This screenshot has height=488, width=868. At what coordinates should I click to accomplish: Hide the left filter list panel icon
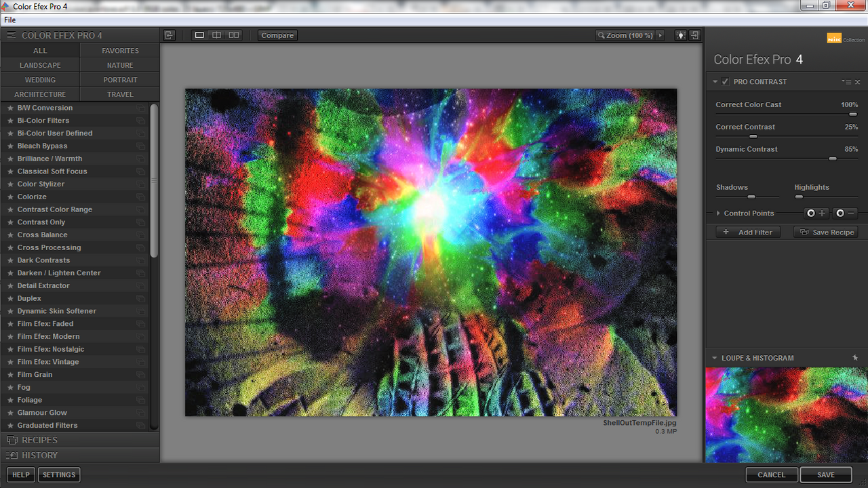coord(170,35)
